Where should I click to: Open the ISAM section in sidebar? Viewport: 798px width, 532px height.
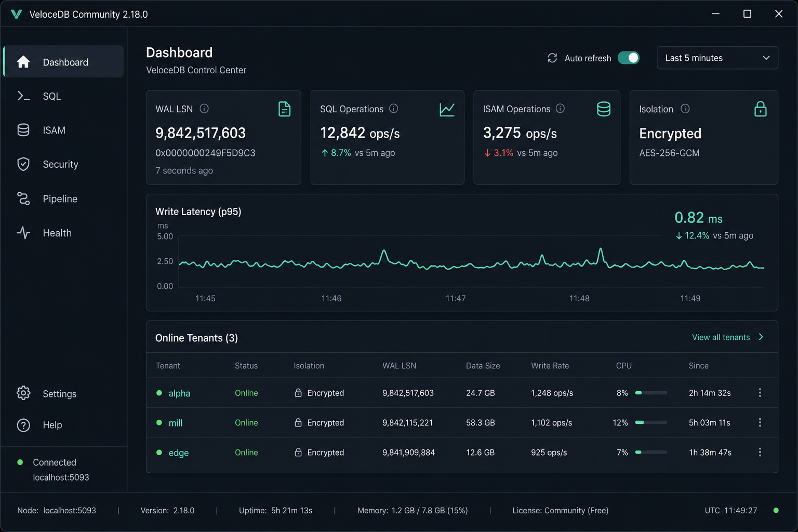click(x=63, y=130)
